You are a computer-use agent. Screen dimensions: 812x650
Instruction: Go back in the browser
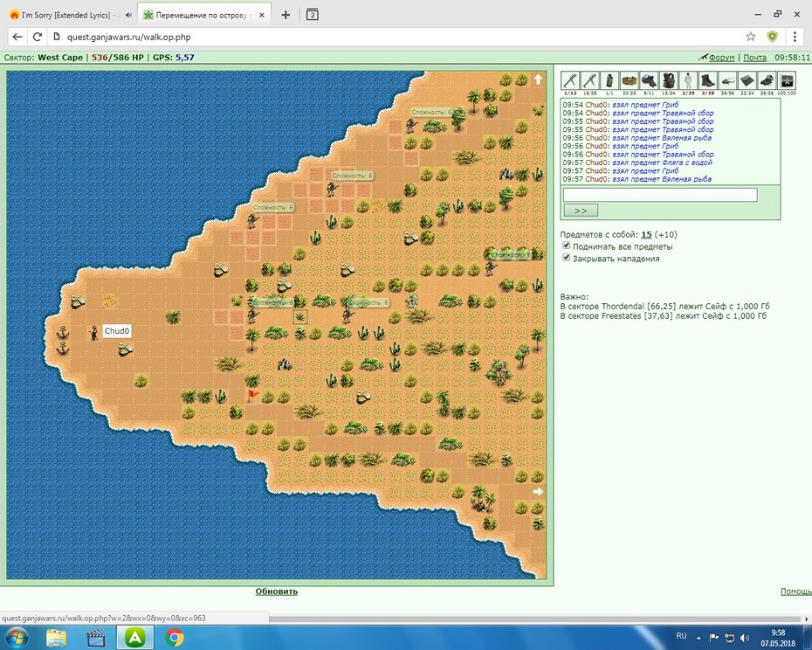click(x=17, y=37)
